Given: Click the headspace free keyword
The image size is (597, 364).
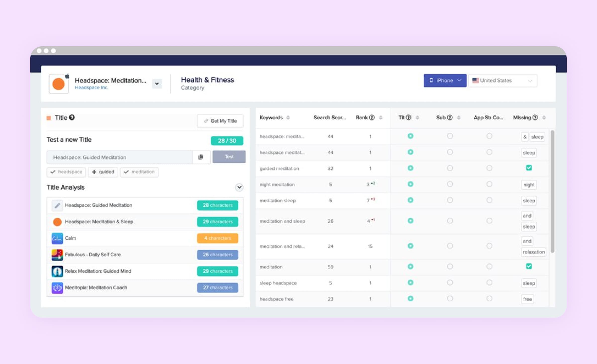Looking at the screenshot, I should (x=276, y=299).
